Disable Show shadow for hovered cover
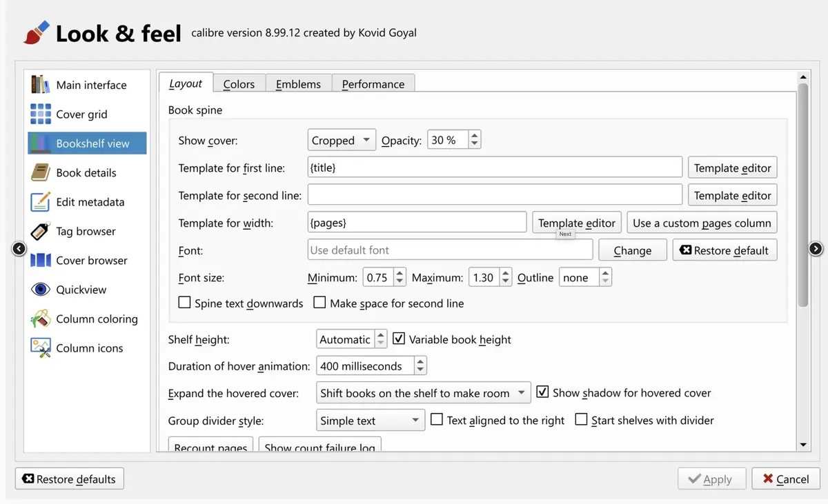The height and width of the screenshot is (504, 828). click(x=542, y=392)
